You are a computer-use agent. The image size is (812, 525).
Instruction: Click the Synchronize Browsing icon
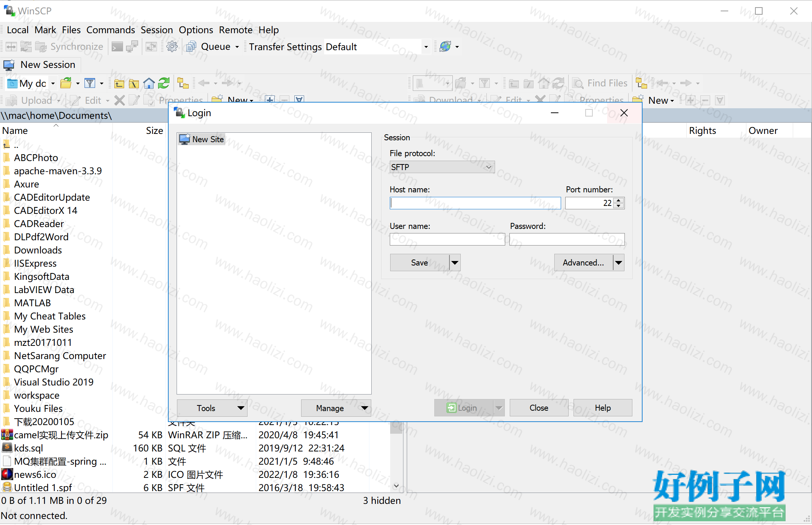click(151, 47)
